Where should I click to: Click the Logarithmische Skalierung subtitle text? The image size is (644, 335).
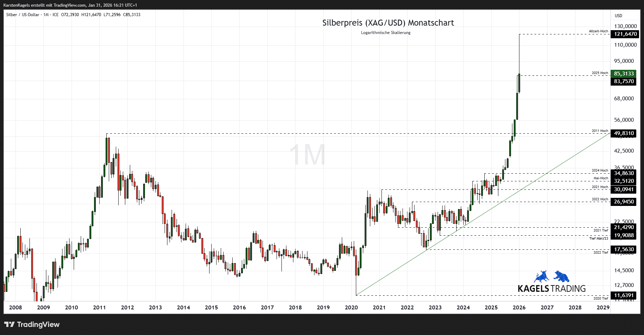385,33
